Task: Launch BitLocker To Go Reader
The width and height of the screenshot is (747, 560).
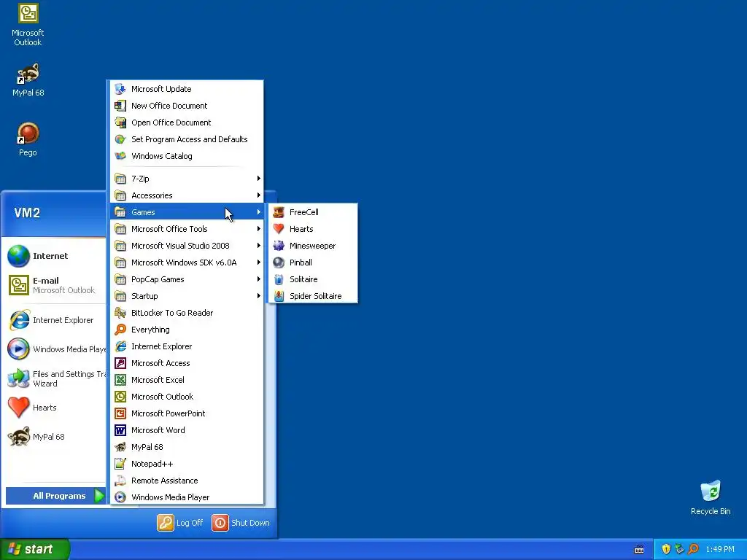Action: [187, 313]
